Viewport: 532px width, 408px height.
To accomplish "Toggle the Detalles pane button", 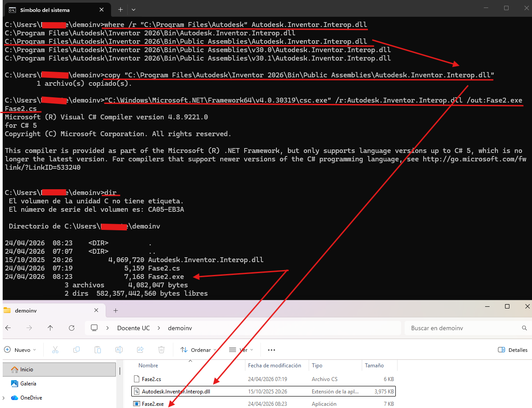I will [513, 350].
